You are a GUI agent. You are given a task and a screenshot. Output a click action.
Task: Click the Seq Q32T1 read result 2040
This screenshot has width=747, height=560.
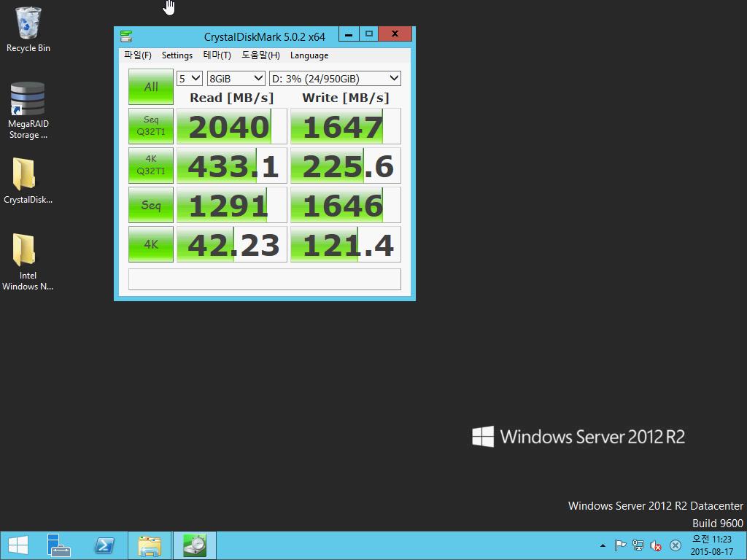(x=231, y=126)
